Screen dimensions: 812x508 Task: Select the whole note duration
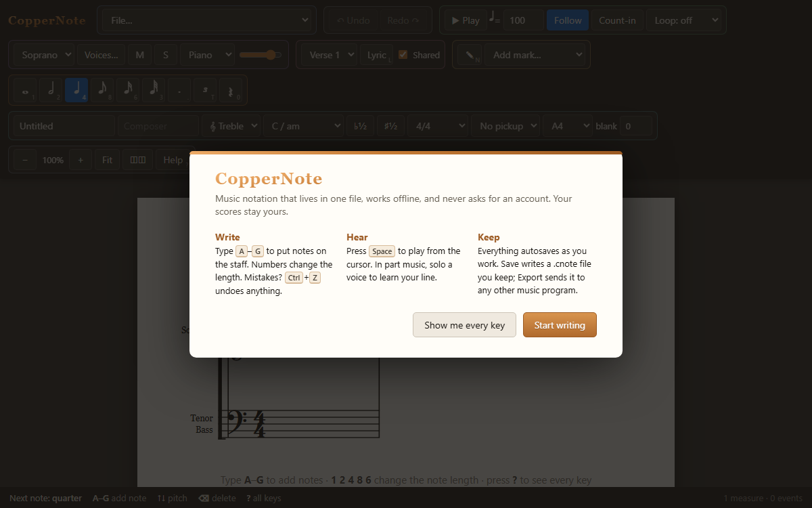(25, 89)
